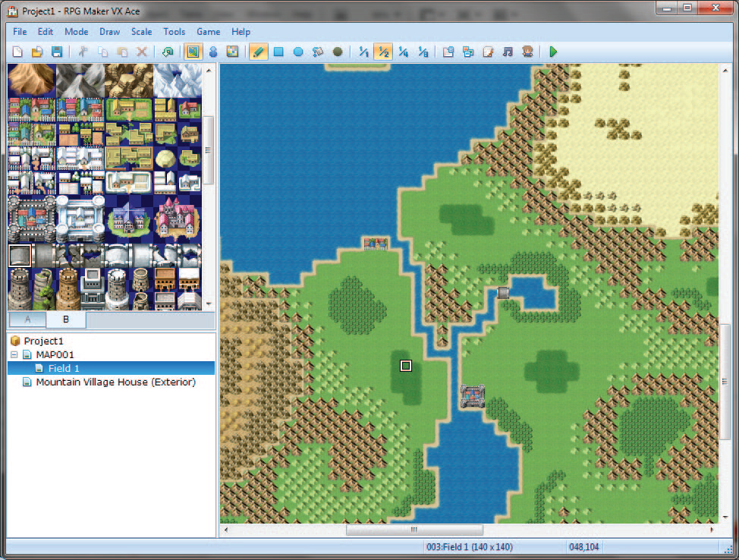This screenshot has width=739, height=560.
Task: Click status text 003:Field 1 (140 x 140)
Action: pyautogui.click(x=470, y=547)
